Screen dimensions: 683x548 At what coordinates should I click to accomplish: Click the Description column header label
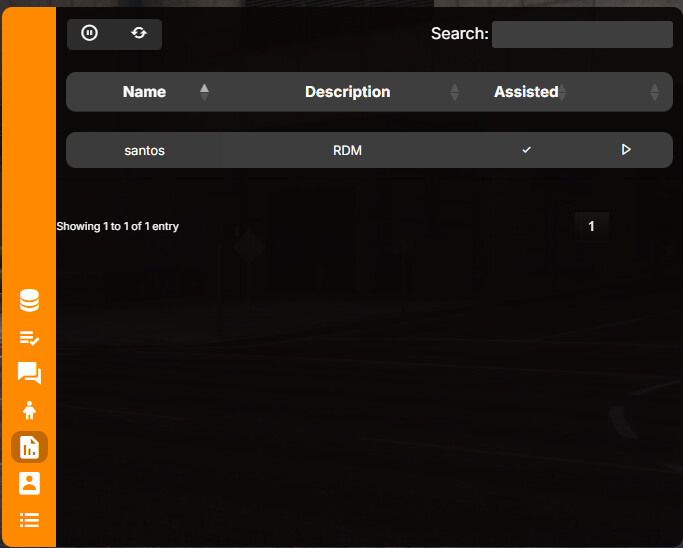tap(348, 92)
